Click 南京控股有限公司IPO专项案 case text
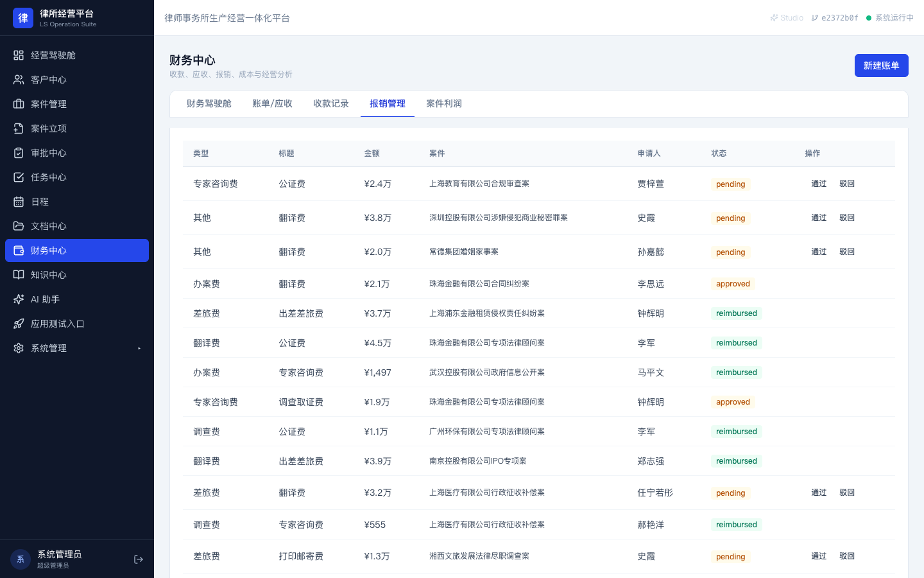The image size is (924, 578). (478, 461)
